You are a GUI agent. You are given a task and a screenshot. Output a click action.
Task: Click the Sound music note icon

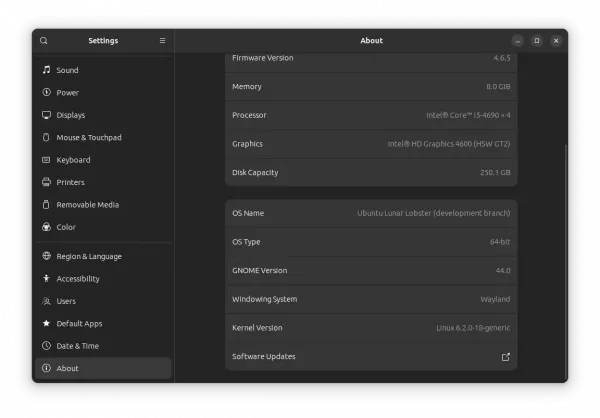tap(46, 70)
